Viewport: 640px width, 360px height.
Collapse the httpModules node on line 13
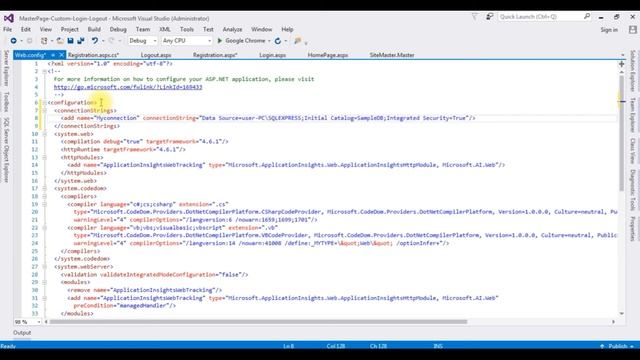coord(44,157)
